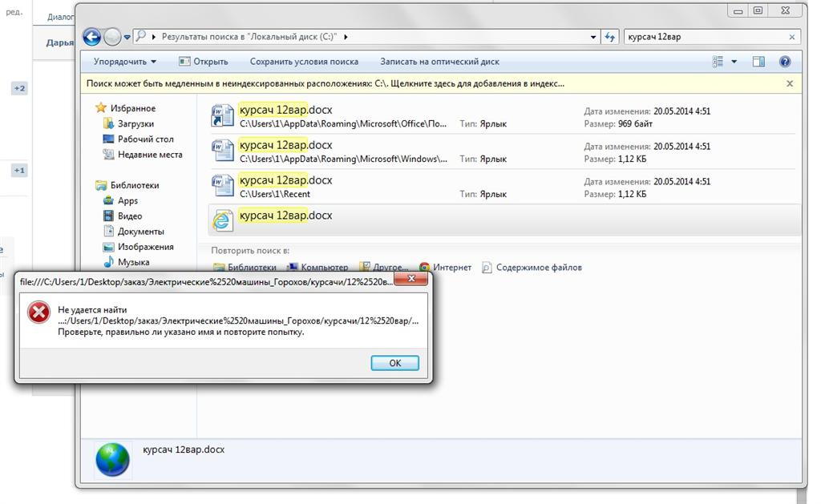821x504 pixels.
Task: Open 'Рабочий стол' in the sidebar
Action: point(146,139)
